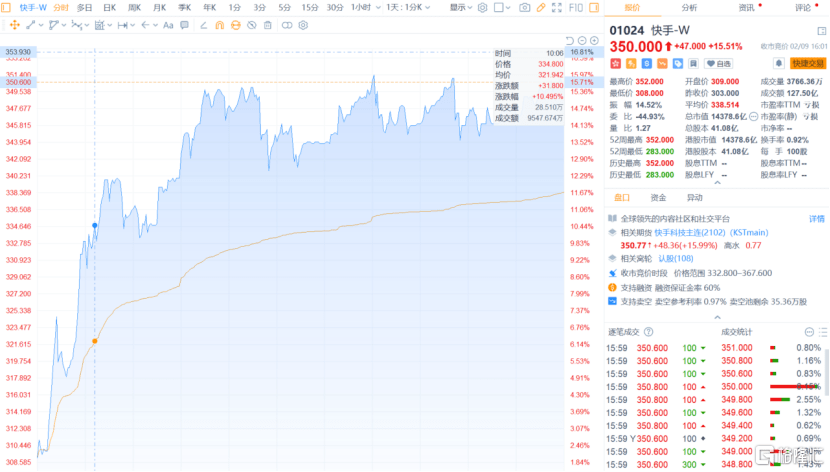Collapse the 盘口 info section chevron

coord(717,317)
